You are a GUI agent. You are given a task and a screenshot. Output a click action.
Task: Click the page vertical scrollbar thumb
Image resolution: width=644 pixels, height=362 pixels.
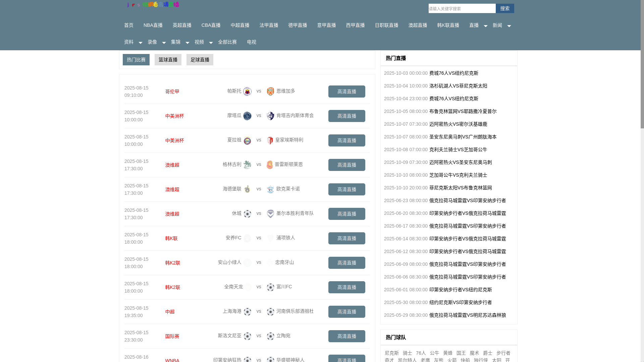tap(642, 64)
